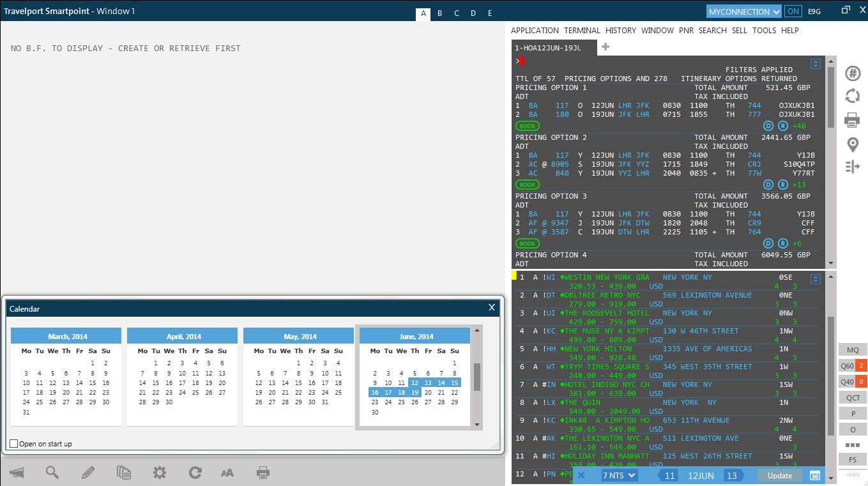Click the scroll toggle icon in hotel list pane

click(815, 279)
